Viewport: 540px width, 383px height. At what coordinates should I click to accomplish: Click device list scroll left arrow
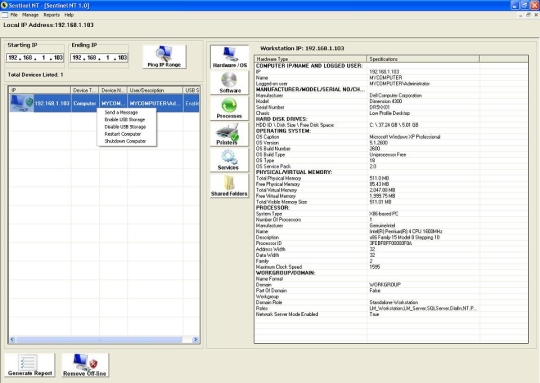point(12,340)
